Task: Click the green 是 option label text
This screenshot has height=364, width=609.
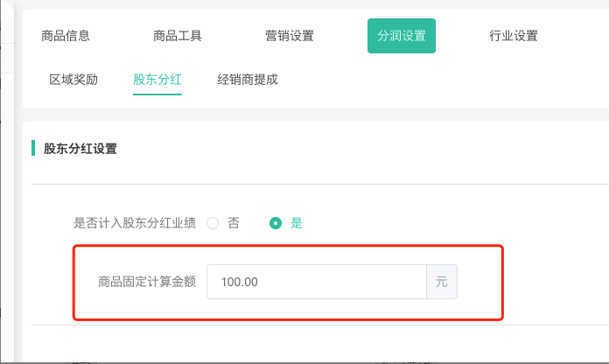Action: pyautogui.click(x=297, y=223)
